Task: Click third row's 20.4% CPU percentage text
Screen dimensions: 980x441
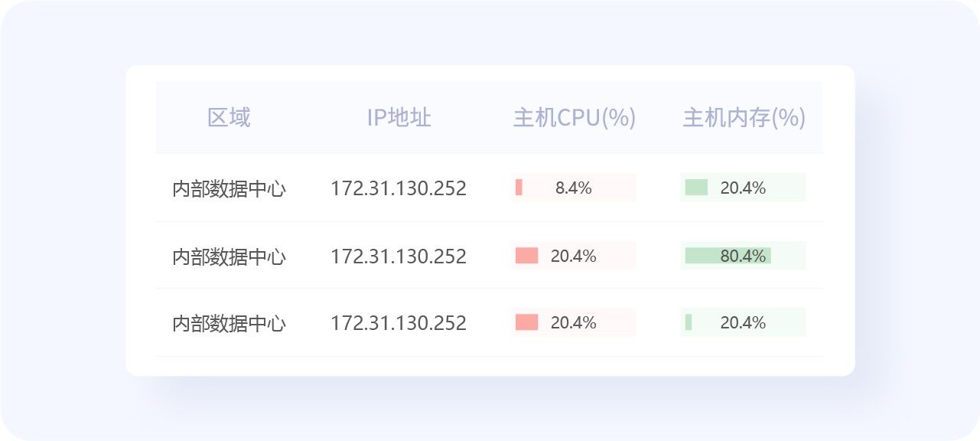Action: pyautogui.click(x=574, y=322)
